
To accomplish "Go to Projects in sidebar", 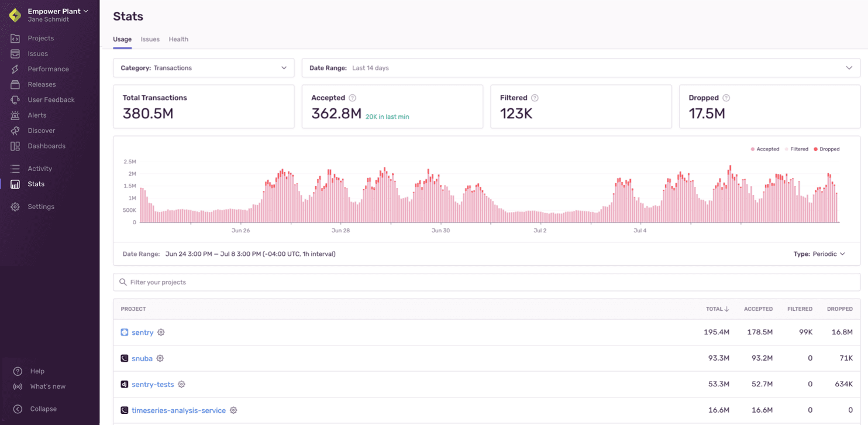I will [41, 38].
